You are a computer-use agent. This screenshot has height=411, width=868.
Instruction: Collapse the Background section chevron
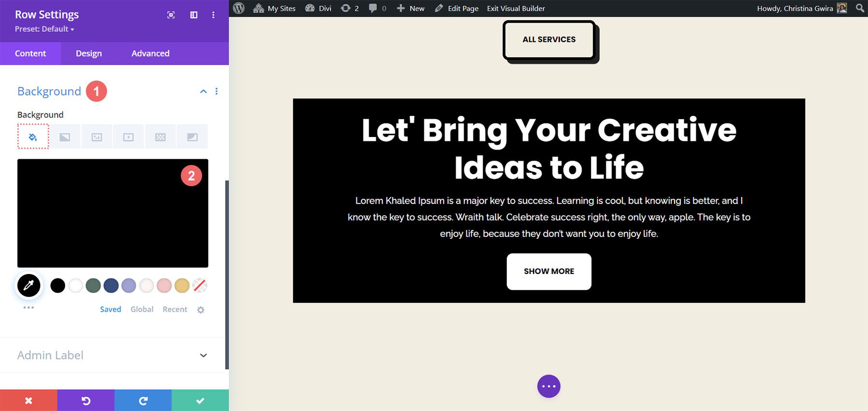(x=203, y=91)
